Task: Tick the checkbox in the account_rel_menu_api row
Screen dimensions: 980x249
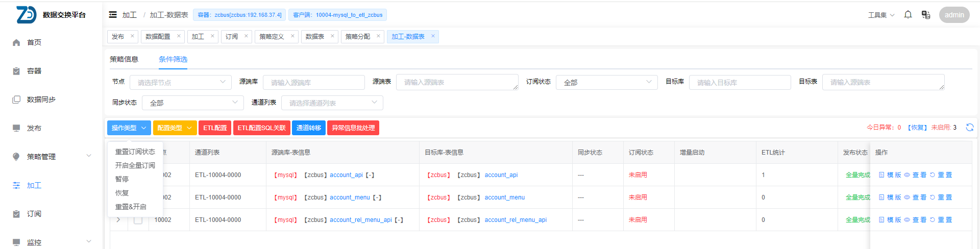Action: coord(138,220)
